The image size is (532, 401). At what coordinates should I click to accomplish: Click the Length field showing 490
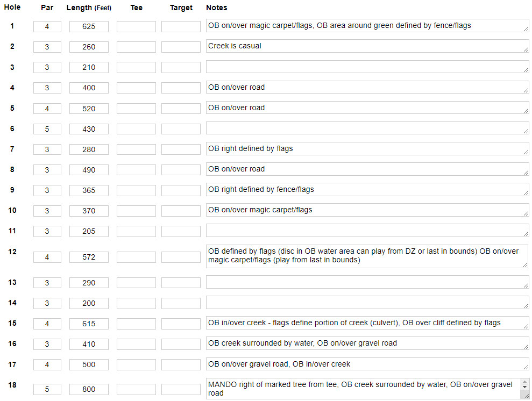[x=89, y=170]
